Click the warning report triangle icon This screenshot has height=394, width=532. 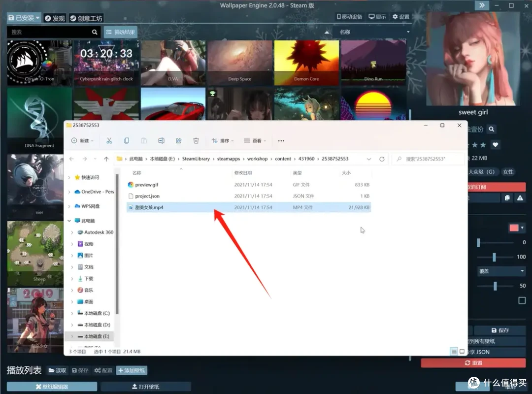[520, 198]
